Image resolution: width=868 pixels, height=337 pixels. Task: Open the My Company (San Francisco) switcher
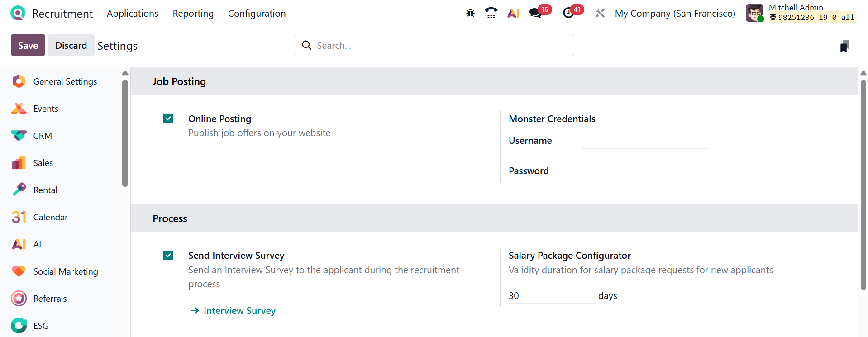pos(675,14)
